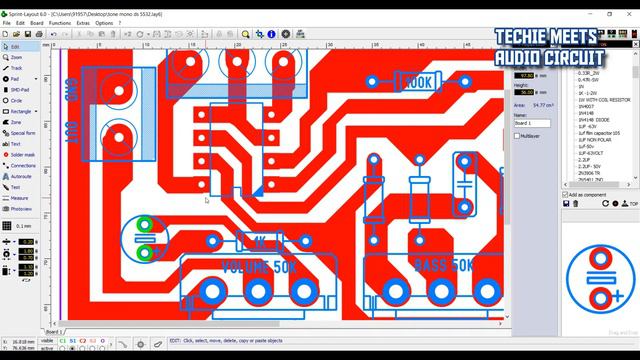Click the board Name input field

pyautogui.click(x=532, y=123)
